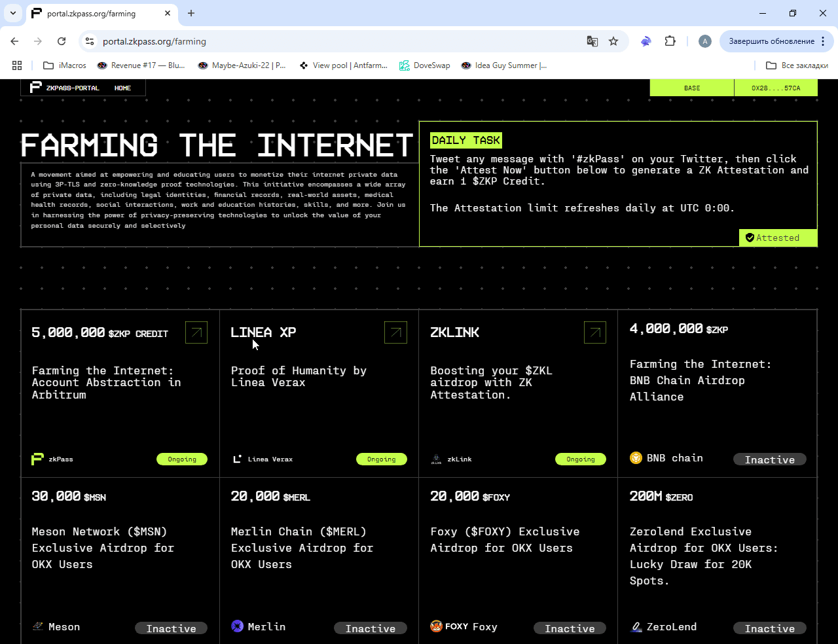Open Idea Guy Summer bookmark
The width and height of the screenshot is (838, 644).
(503, 65)
